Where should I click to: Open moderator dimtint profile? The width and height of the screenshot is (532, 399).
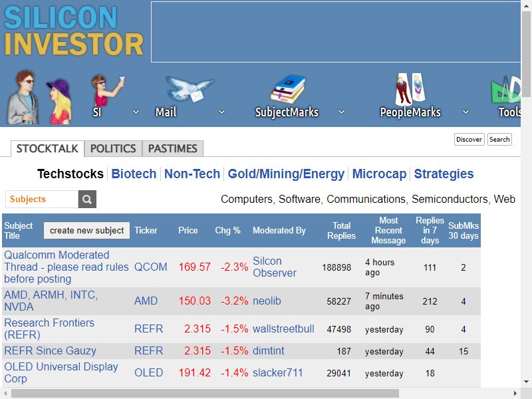[x=269, y=350]
